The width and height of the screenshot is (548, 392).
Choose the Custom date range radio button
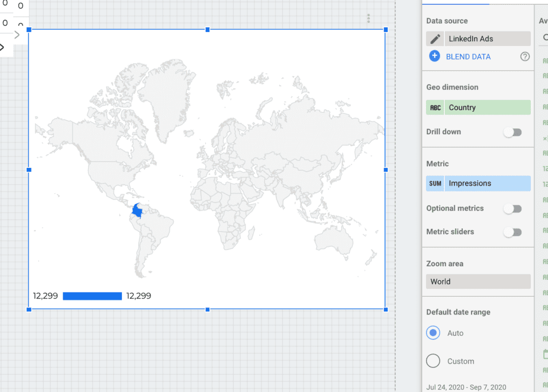433,361
